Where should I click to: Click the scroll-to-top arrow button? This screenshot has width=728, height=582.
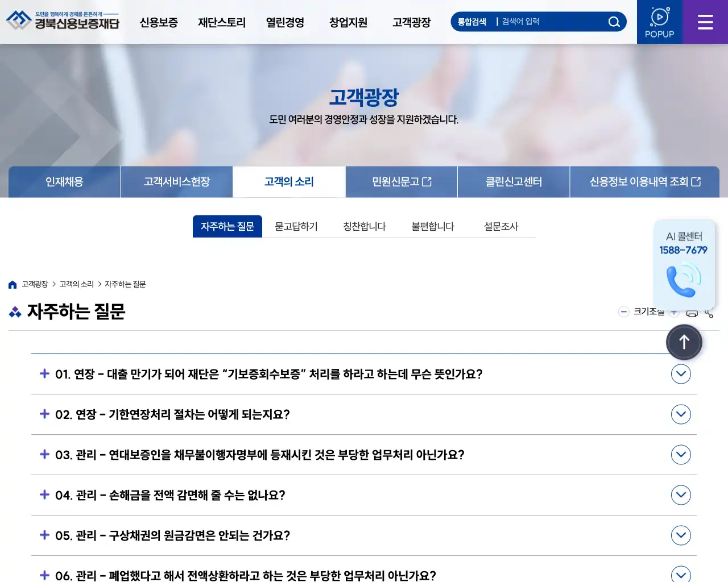point(684,342)
